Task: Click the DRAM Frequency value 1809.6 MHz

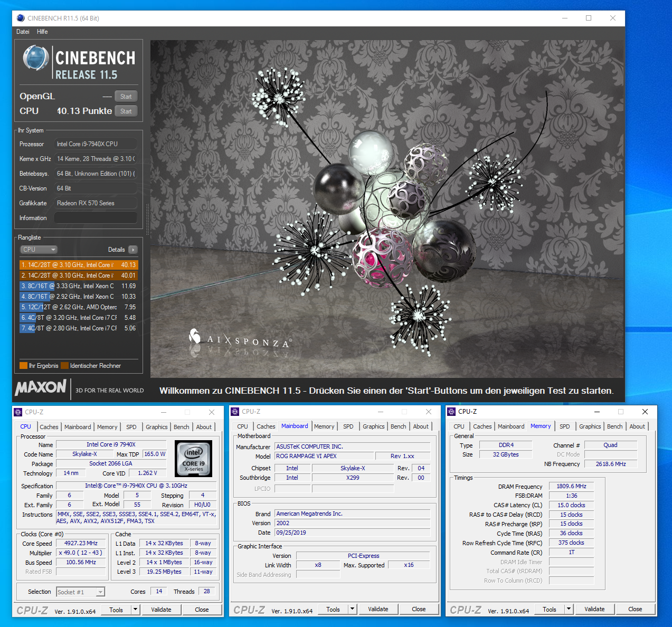Action: point(572,487)
